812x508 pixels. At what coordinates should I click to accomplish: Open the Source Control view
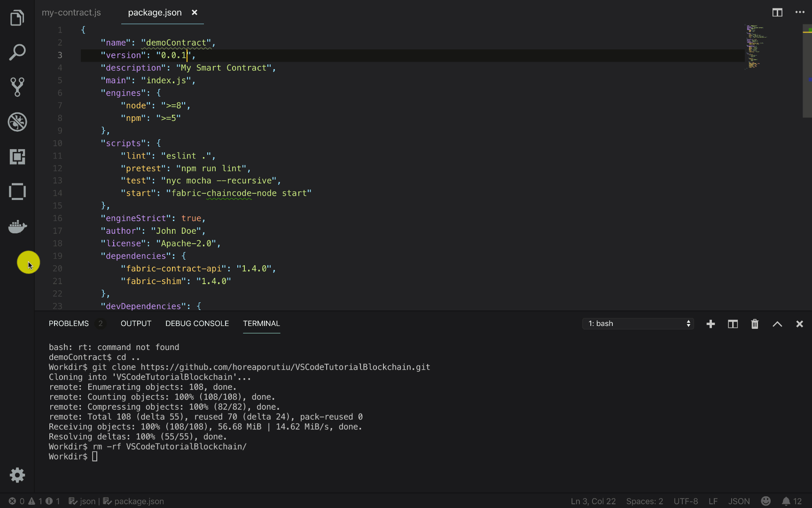tap(17, 87)
